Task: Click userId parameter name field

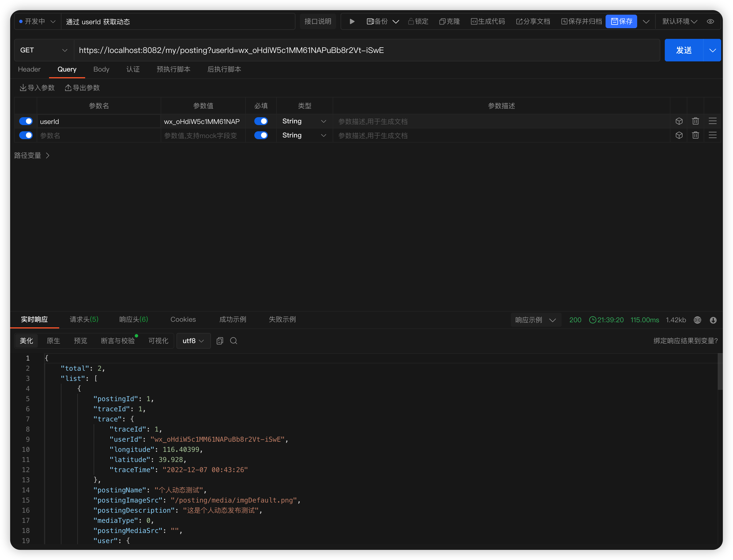Action: pyautogui.click(x=99, y=121)
